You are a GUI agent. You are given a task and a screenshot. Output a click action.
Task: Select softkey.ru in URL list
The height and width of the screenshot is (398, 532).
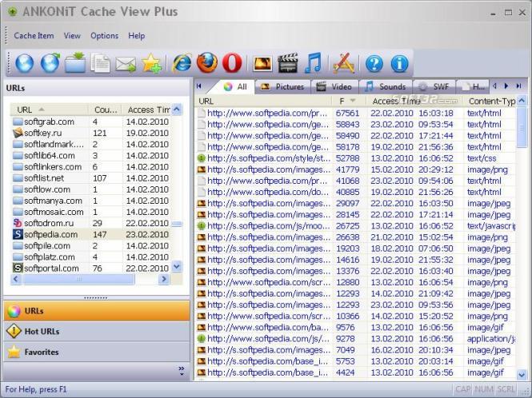[90, 133]
